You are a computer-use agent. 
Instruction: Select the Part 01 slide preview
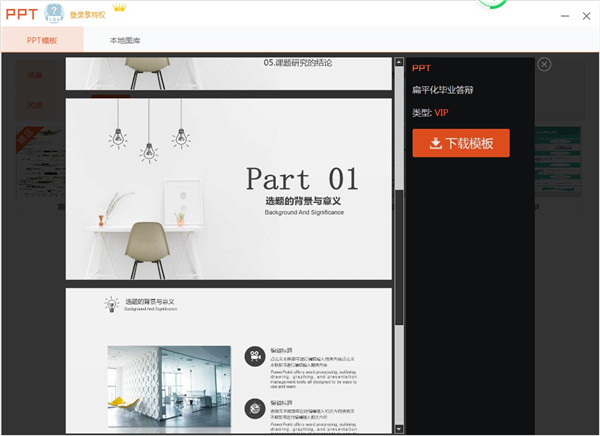coord(230,188)
